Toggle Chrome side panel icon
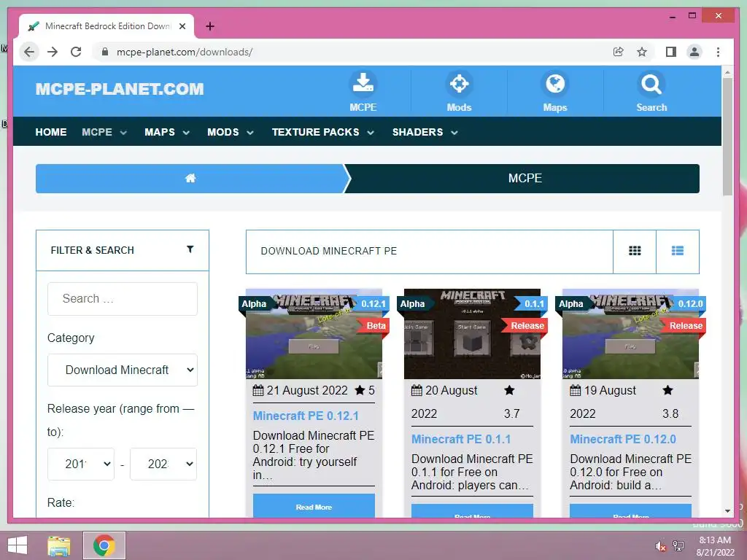The width and height of the screenshot is (747, 560). pyautogui.click(x=671, y=52)
